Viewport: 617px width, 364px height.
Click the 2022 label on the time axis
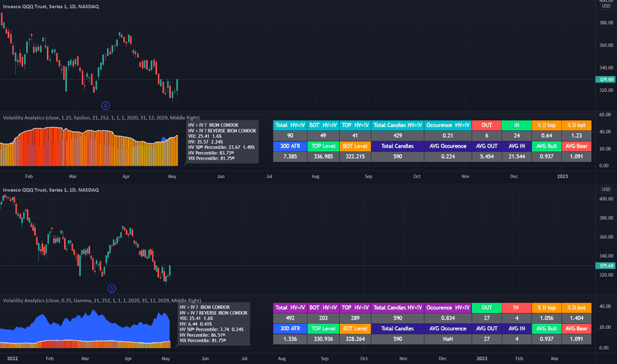coord(12,359)
